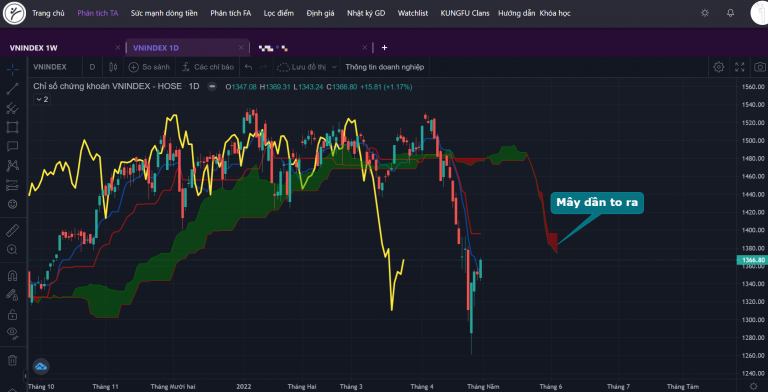Click the trash remove drawings icon

pyautogui.click(x=12, y=360)
